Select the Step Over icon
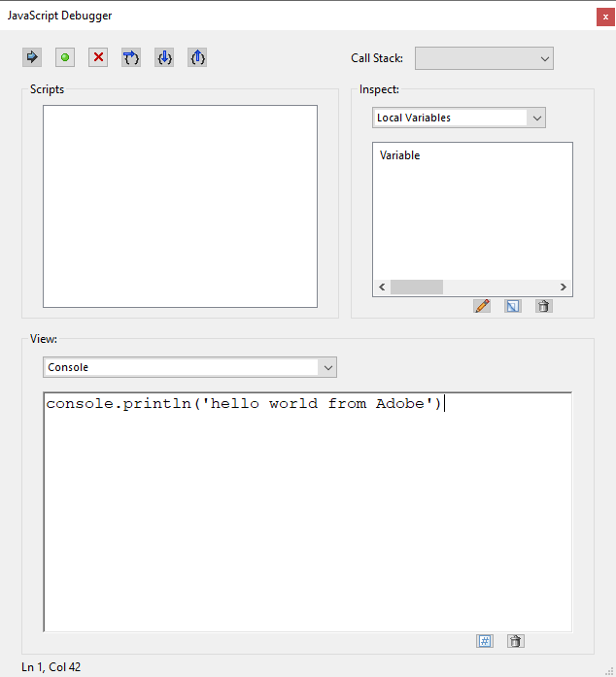 point(131,57)
